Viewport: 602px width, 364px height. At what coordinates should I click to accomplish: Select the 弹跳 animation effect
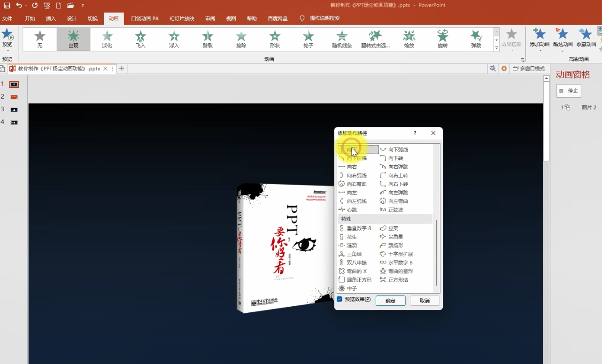(476, 39)
